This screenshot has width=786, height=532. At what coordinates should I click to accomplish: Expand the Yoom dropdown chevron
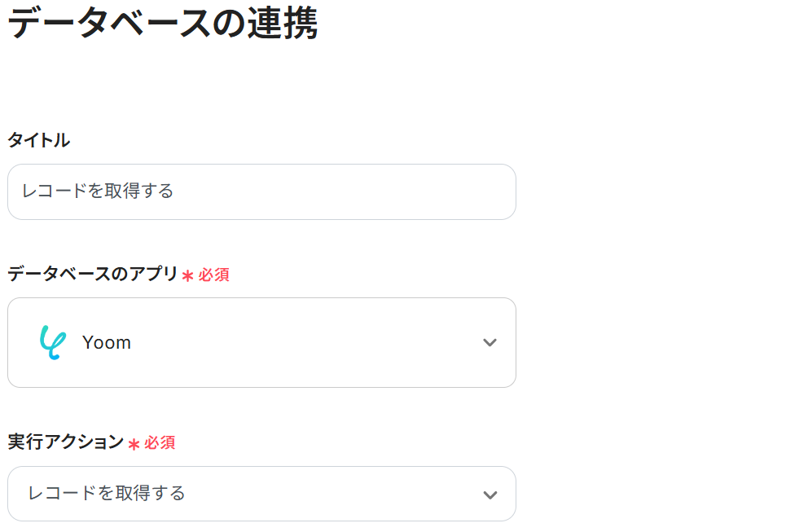pos(490,342)
